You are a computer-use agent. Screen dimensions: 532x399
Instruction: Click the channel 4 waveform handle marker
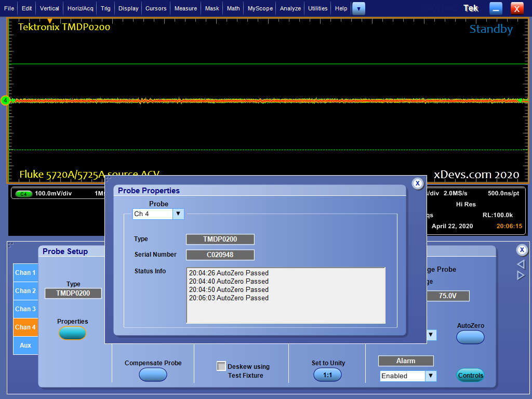(5, 100)
